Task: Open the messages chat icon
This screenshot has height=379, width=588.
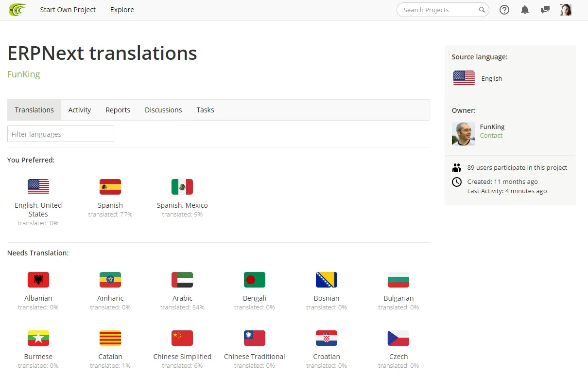Action: (x=545, y=10)
